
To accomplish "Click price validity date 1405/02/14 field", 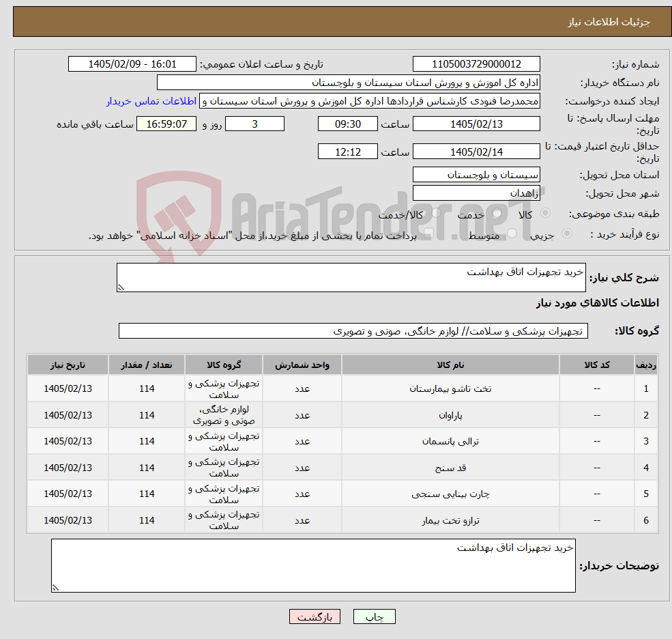I will click(476, 152).
